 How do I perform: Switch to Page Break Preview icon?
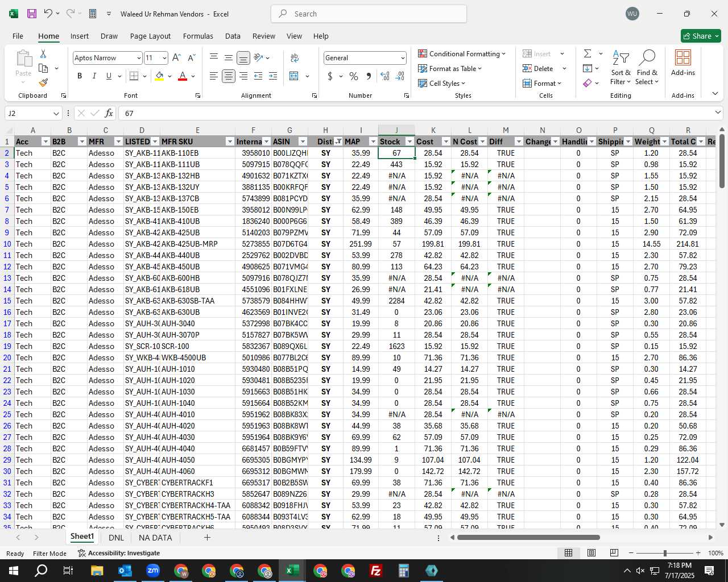[614, 552]
